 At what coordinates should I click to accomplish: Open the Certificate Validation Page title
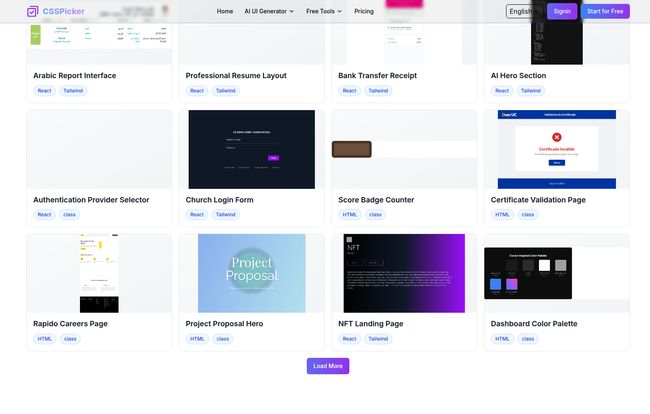(x=538, y=200)
